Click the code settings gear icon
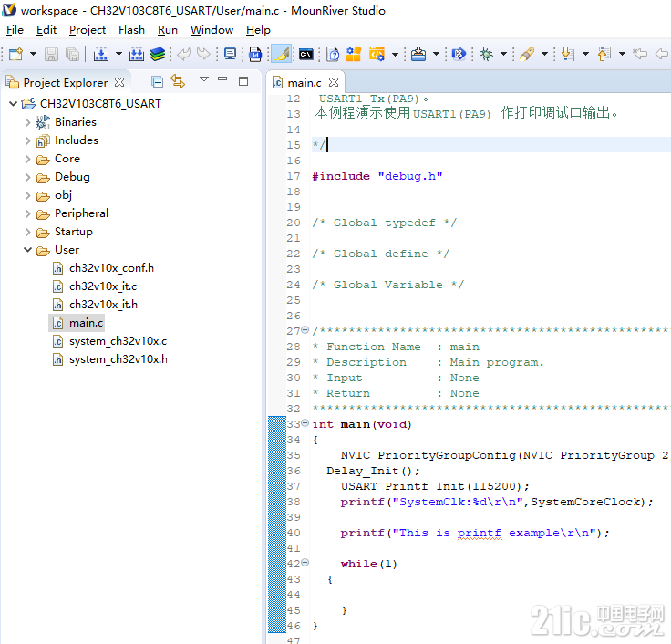This screenshot has width=671, height=644. click(377, 54)
